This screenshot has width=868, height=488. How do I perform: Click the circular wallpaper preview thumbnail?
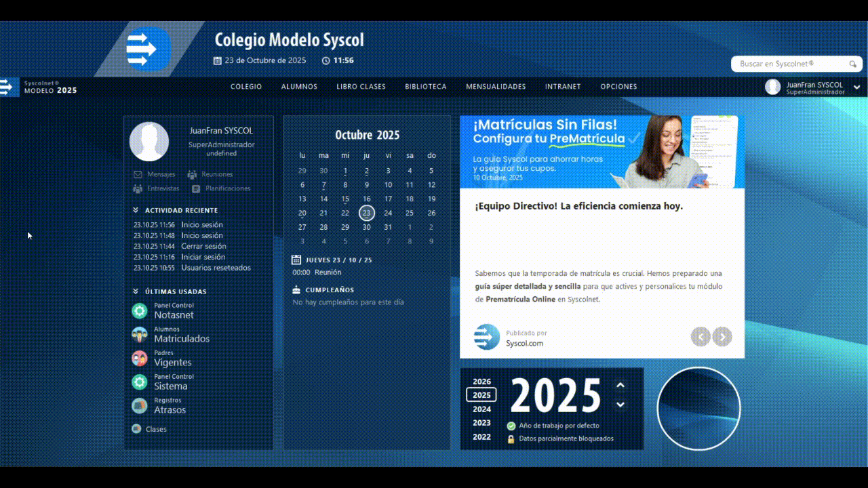point(698,408)
